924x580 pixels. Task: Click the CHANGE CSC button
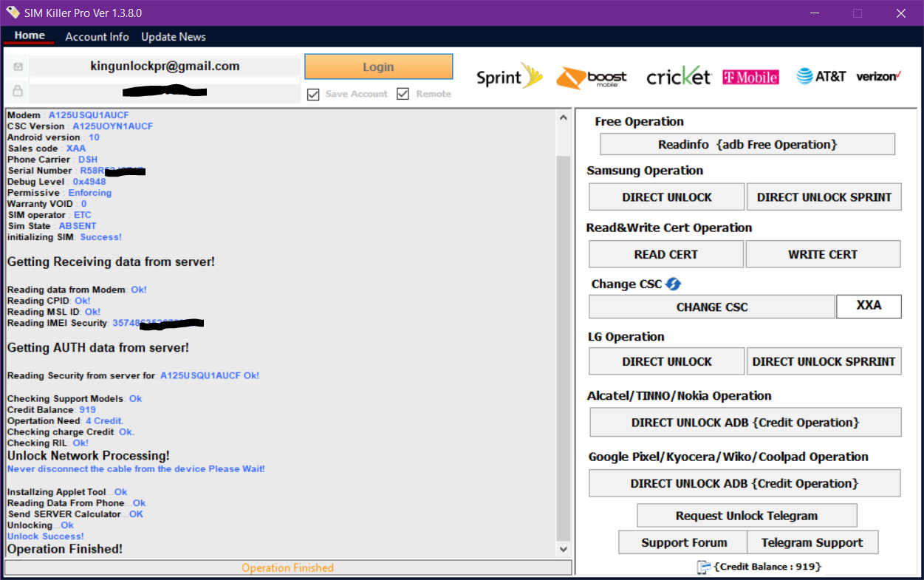[x=712, y=307]
